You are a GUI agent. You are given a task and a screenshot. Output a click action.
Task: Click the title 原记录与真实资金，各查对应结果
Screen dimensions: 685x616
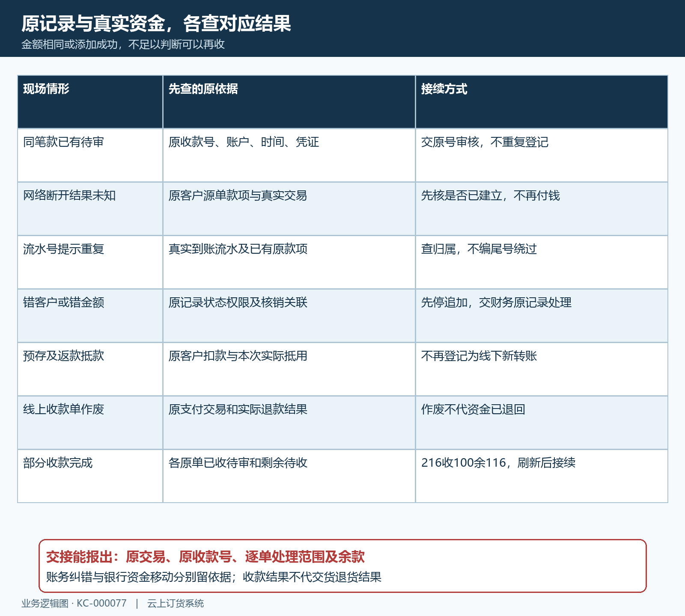pos(156,24)
